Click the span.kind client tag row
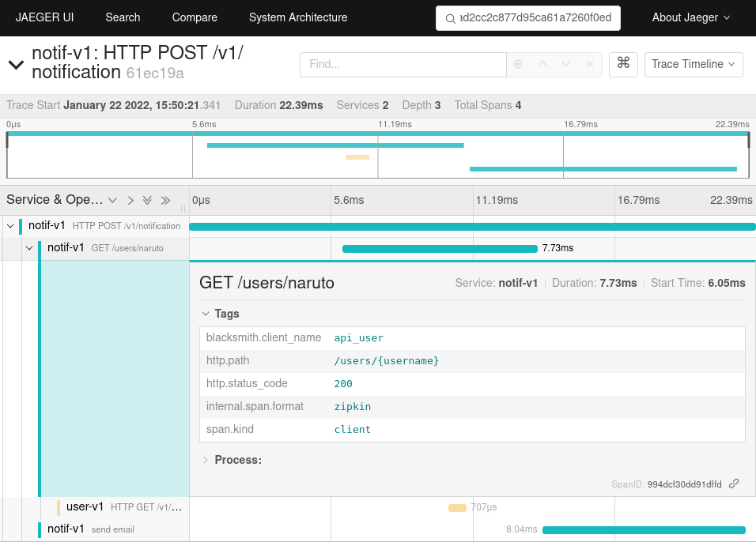The width and height of the screenshot is (756, 546). (472, 430)
